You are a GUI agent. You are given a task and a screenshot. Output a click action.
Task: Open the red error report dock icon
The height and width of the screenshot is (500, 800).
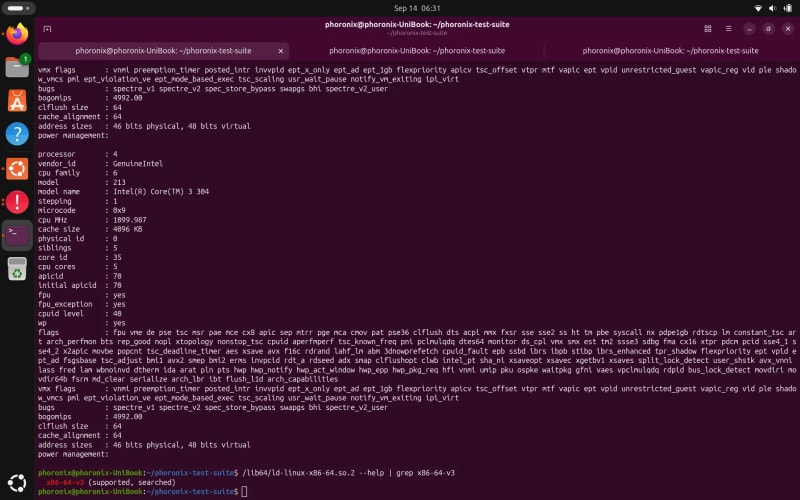pyautogui.click(x=17, y=202)
